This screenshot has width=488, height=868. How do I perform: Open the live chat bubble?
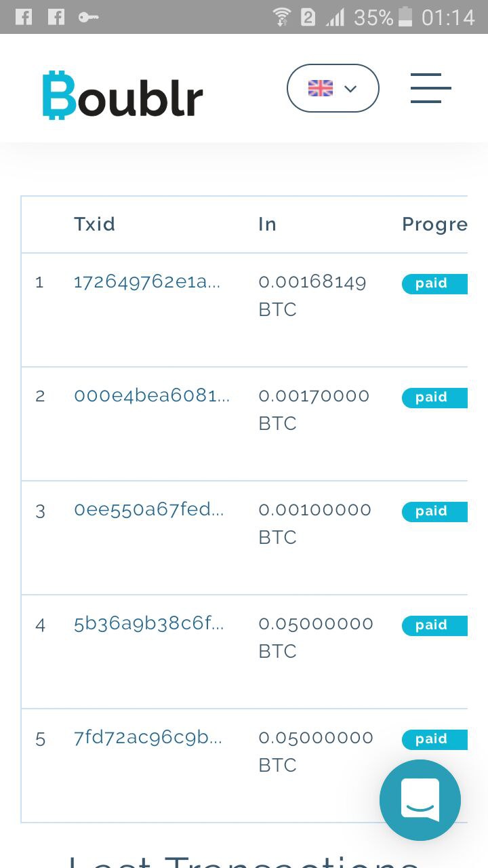(420, 800)
